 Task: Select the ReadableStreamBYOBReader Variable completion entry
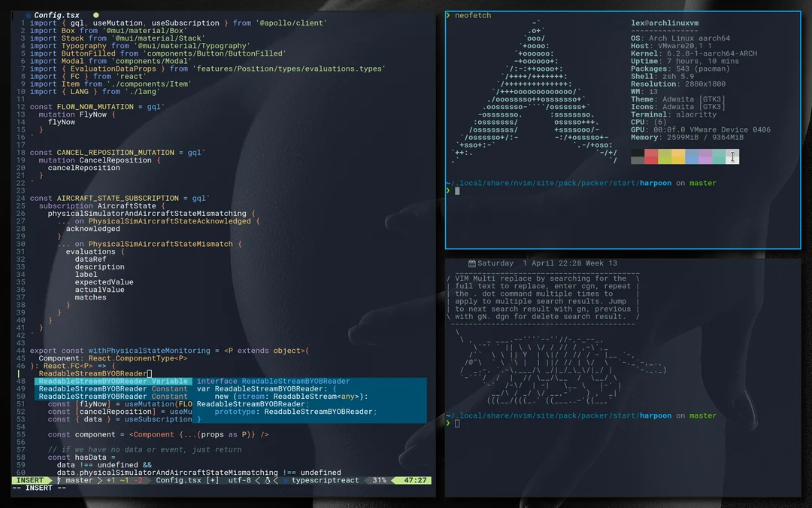coord(111,382)
